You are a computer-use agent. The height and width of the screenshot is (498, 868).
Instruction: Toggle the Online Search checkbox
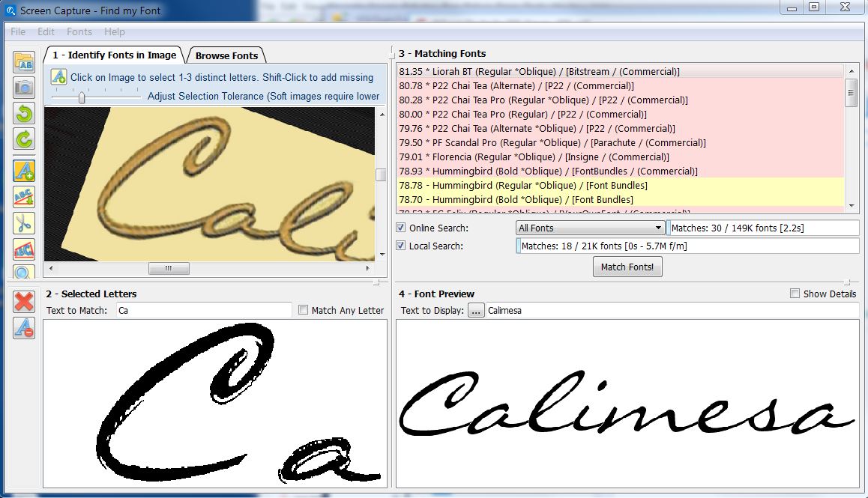(x=401, y=228)
